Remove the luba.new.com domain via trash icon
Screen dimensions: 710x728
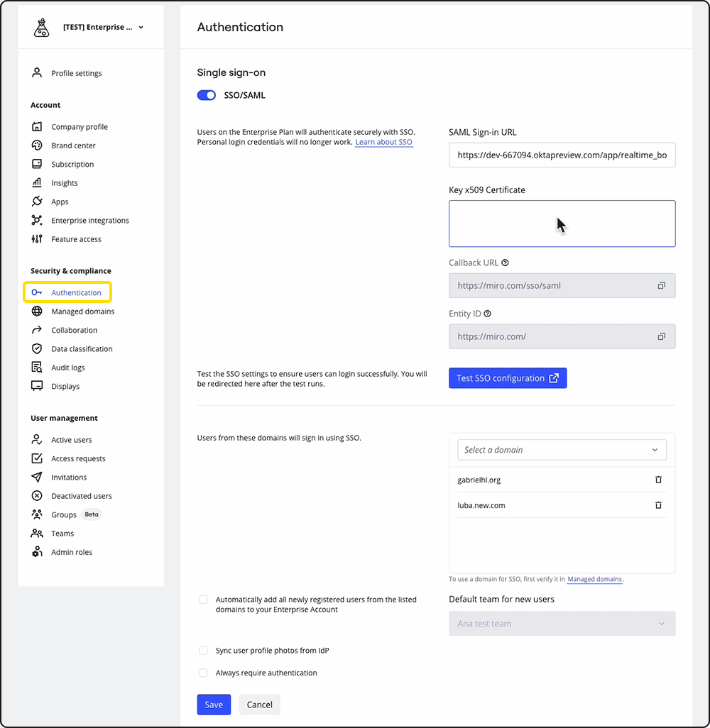(x=658, y=505)
